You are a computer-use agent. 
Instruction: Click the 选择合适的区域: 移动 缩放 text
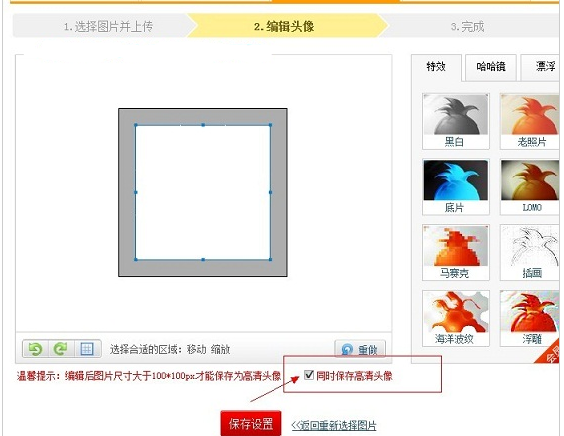pos(170,349)
